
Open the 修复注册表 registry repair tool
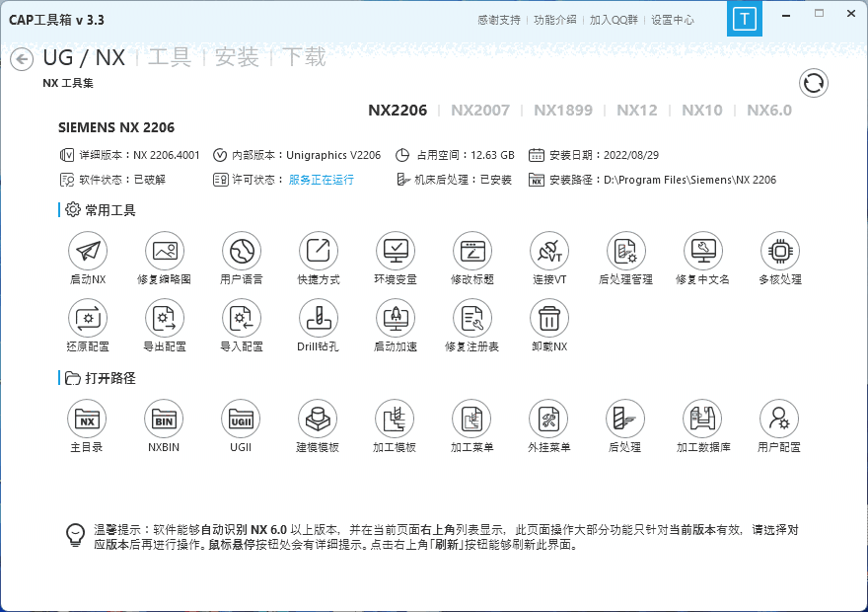[471, 320]
